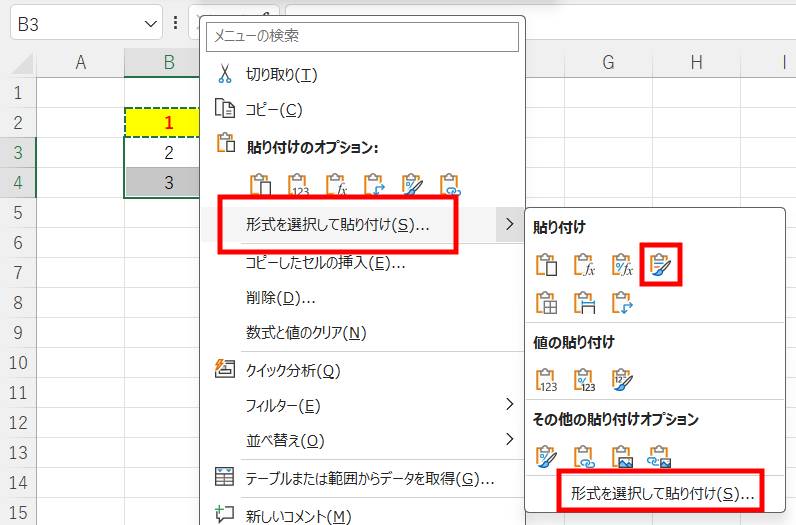Select row 5 header
Image resolution: width=796 pixels, height=525 pixels.
[18, 212]
